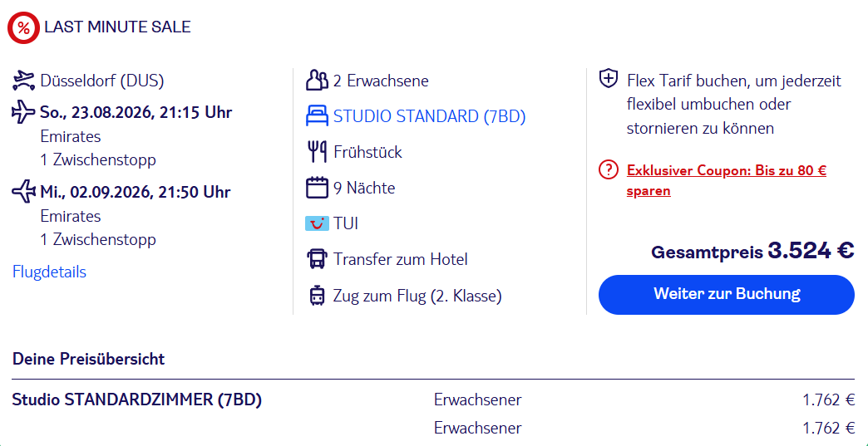Click the Weiter zur Buchung button
This screenshot has width=868, height=446.
coord(727,295)
